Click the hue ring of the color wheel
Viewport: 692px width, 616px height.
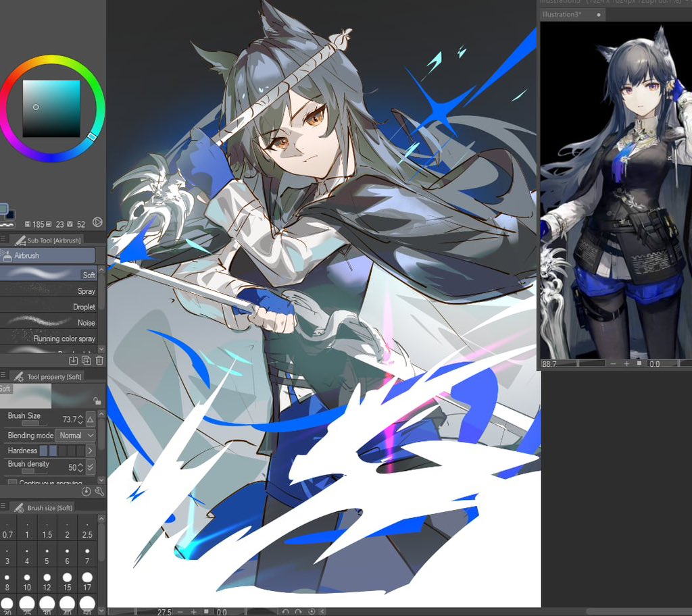click(52, 61)
